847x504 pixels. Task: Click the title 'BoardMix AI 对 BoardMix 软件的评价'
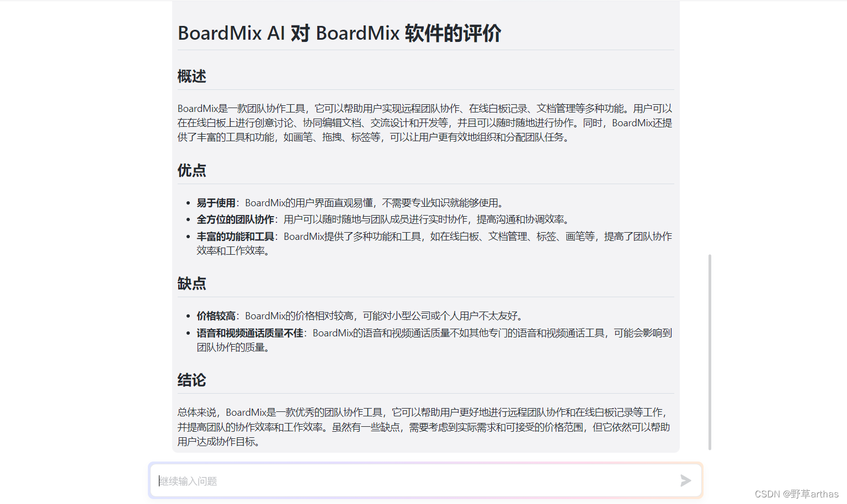[339, 33]
